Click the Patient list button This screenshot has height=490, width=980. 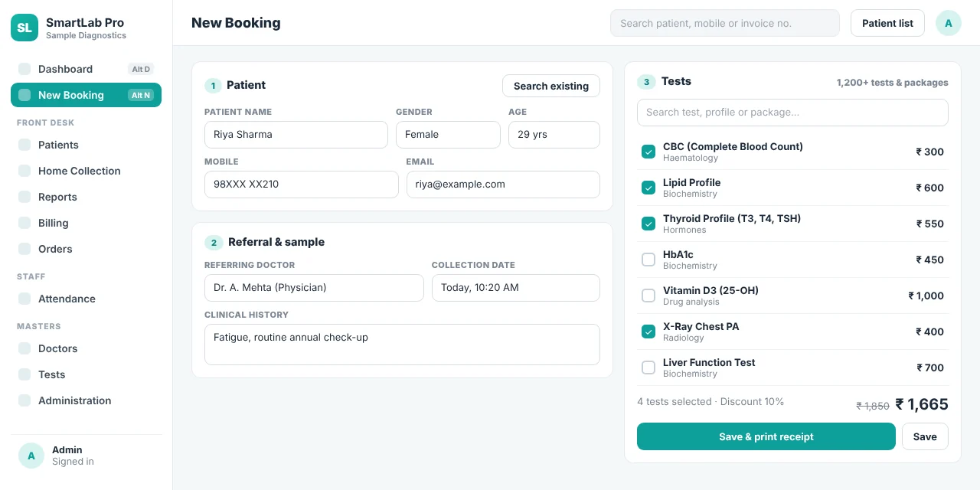[887, 23]
